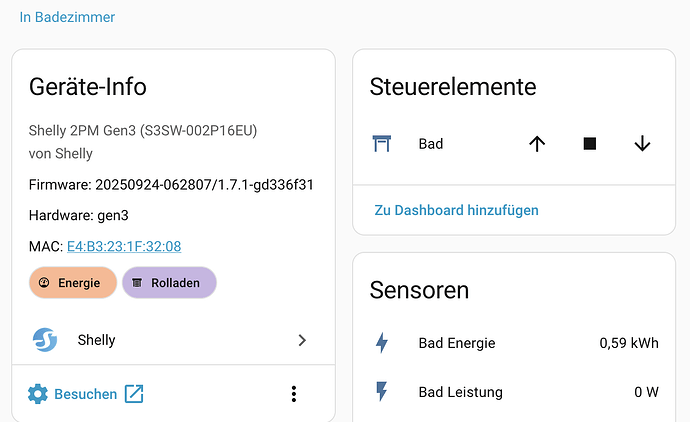This screenshot has width=690, height=422.
Task: Open the MAC address link E4:B3:23:1F:32:08
Action: 124,246
